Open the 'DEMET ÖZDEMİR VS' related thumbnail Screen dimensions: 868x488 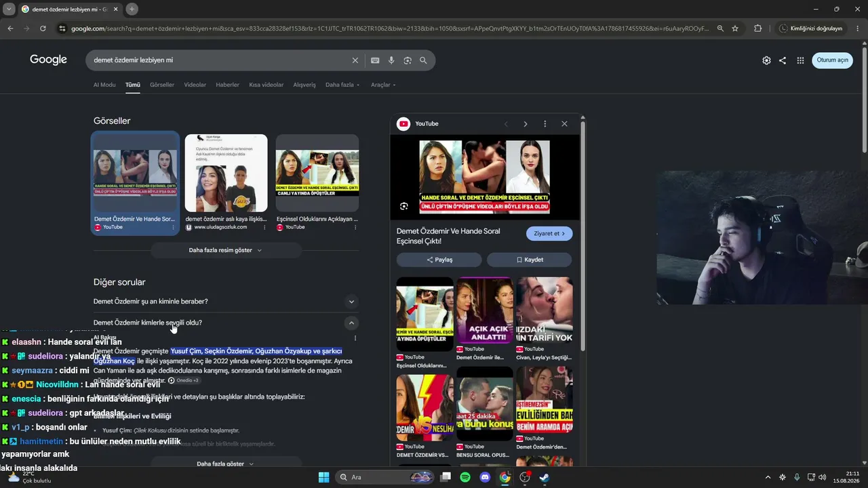pyautogui.click(x=425, y=408)
